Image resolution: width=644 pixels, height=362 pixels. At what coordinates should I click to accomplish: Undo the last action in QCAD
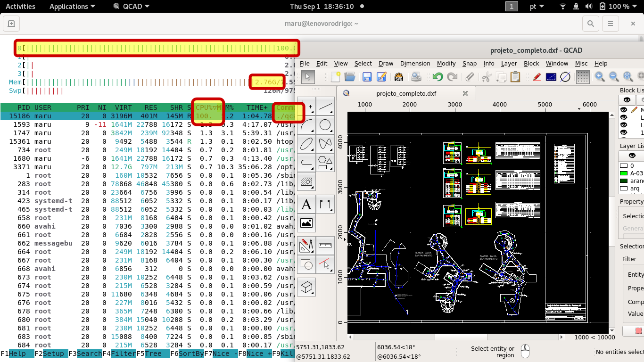pyautogui.click(x=438, y=76)
